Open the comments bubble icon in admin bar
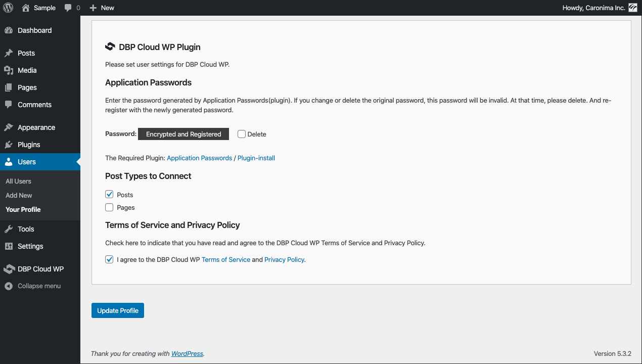The image size is (642, 364). coord(68,8)
